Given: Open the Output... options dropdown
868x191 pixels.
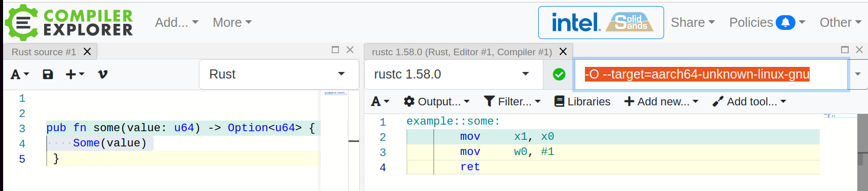Looking at the screenshot, I should pyautogui.click(x=437, y=102).
